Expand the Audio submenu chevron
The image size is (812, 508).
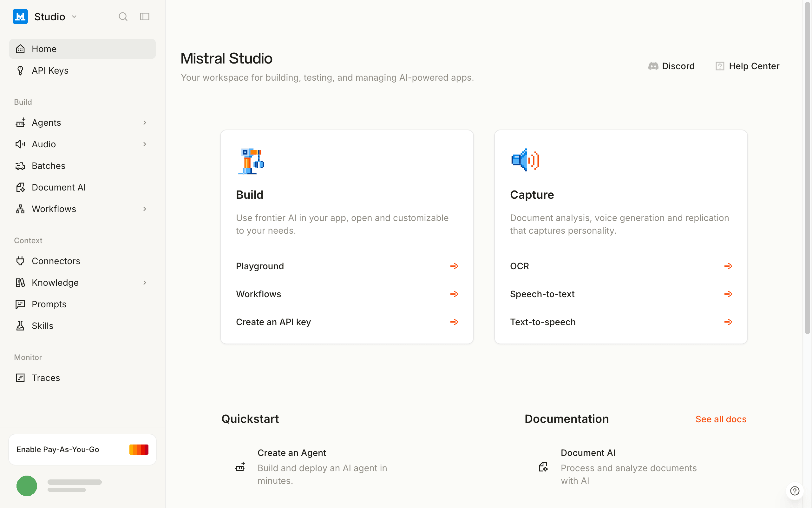click(145, 144)
